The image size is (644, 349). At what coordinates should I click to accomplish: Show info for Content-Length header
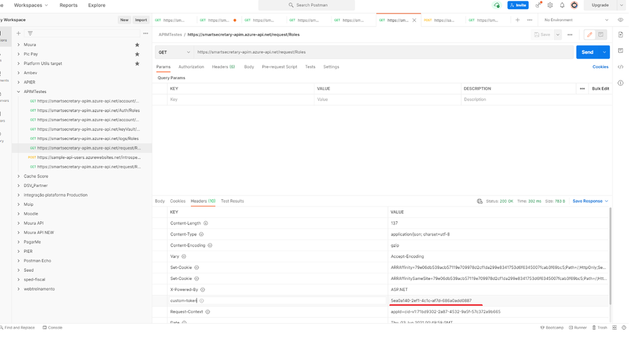pyautogui.click(x=206, y=223)
